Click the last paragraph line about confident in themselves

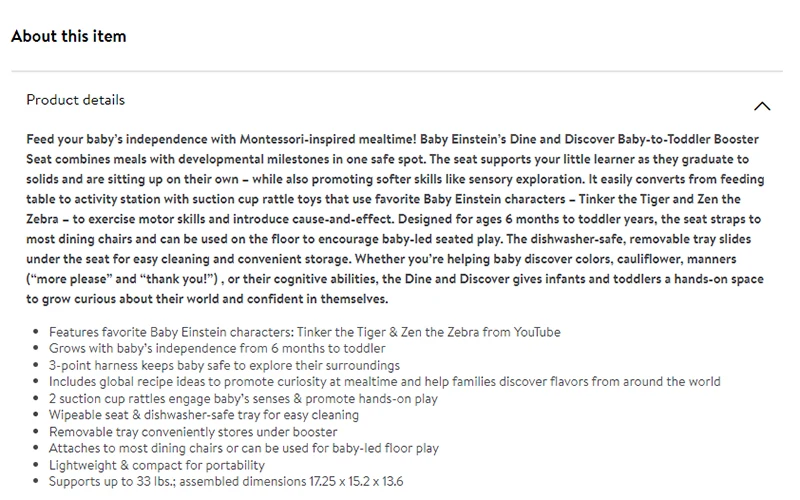(x=207, y=299)
